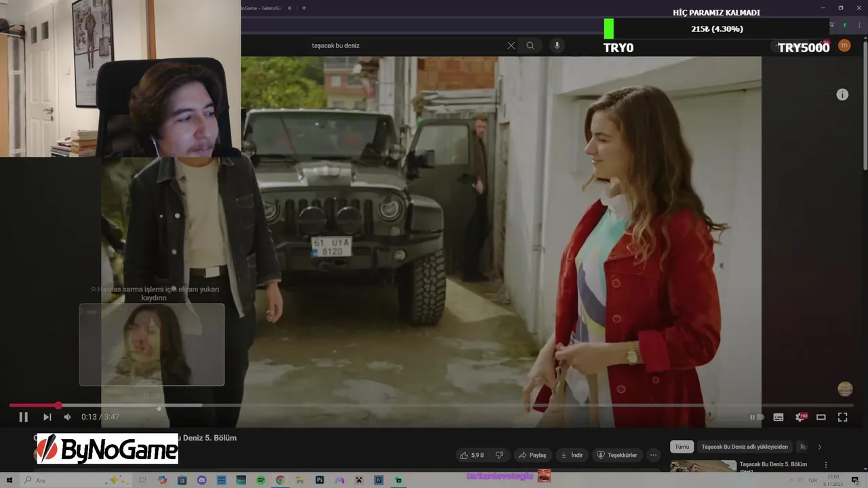The image size is (868, 488).
Task: Open 'Taşacak Bu Deniz 5. Bölüm' suggested video
Action: pos(774,464)
